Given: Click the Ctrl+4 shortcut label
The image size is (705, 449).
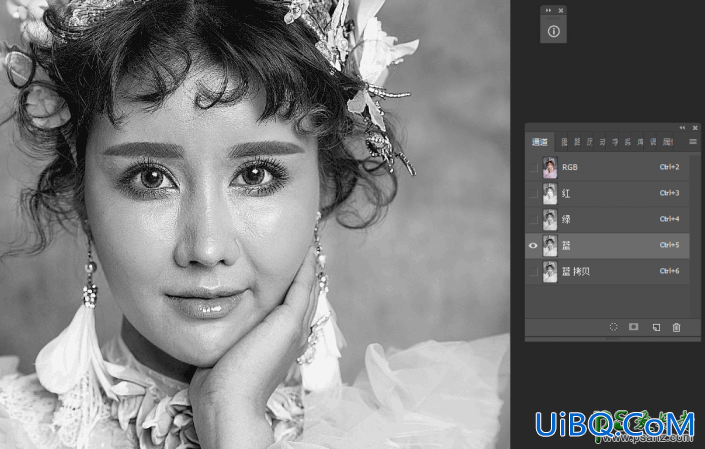Looking at the screenshot, I should [x=669, y=219].
